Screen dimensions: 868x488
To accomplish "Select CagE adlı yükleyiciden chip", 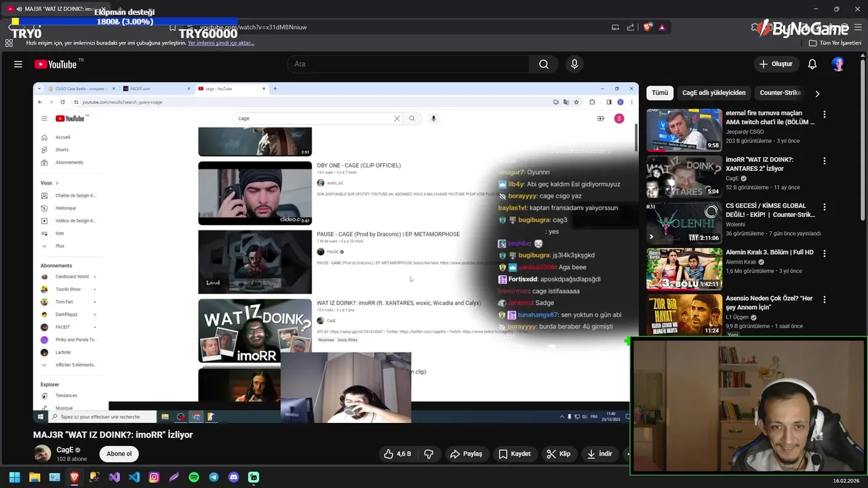I will coord(713,93).
